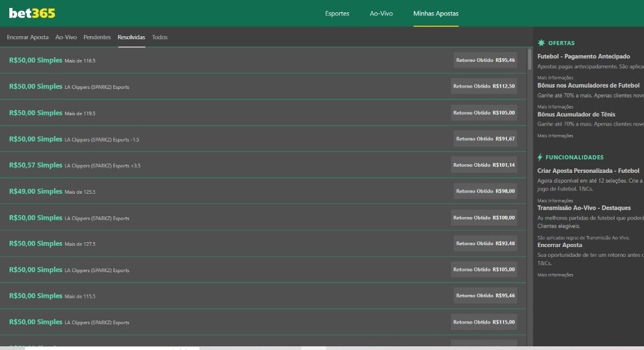Select the Resolvidas tab
This screenshot has width=644, height=350.
[132, 37]
